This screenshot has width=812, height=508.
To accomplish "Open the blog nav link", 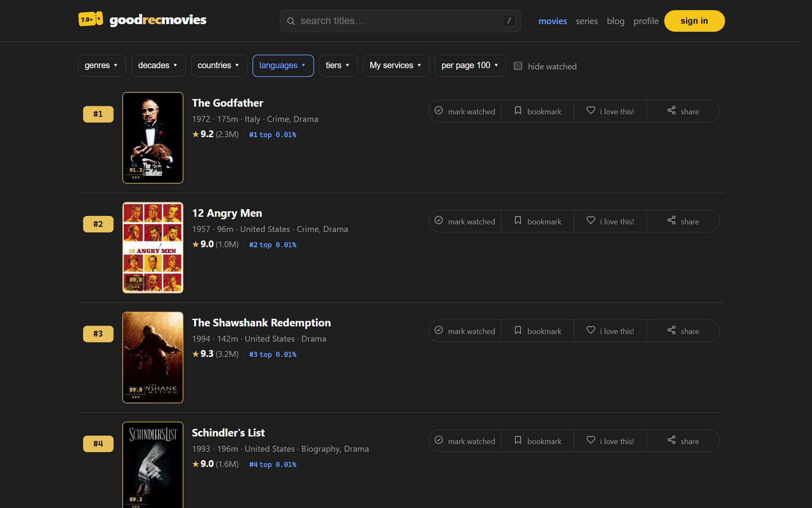I will [x=615, y=21].
